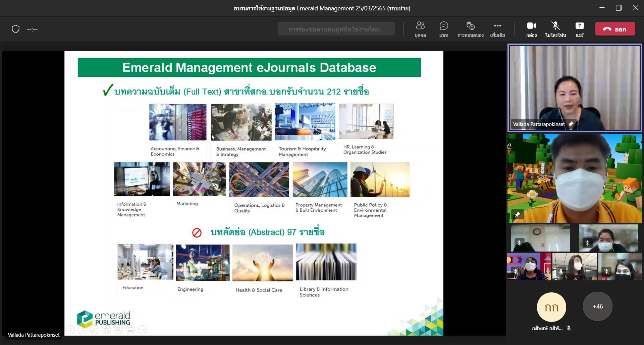The image size is (644, 345).
Task: Click the red Leave (ออก) button
Action: pyautogui.click(x=615, y=29)
